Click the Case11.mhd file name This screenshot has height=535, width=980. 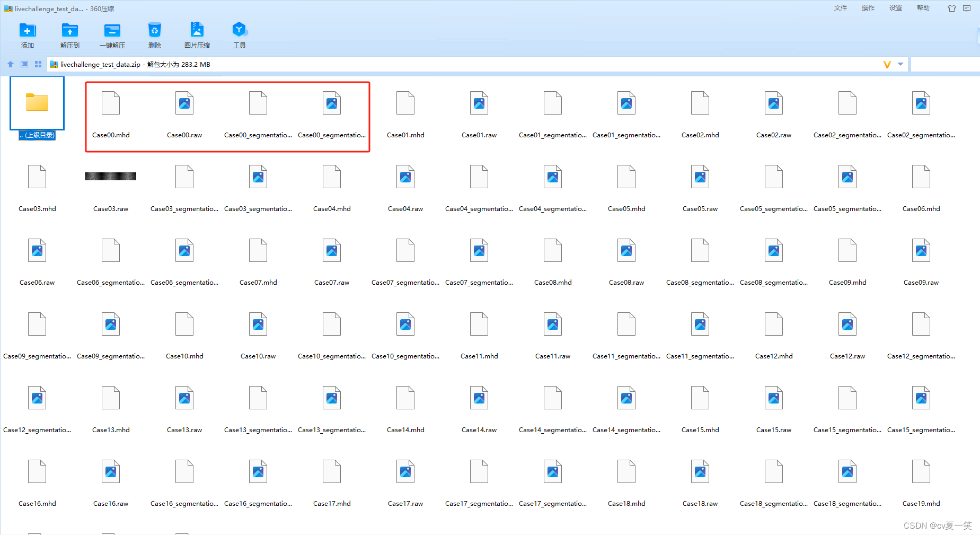479,356
